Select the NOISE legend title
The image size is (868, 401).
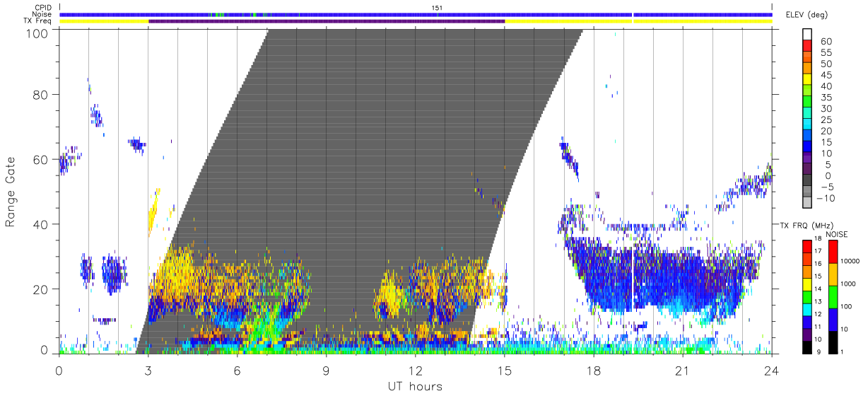pyautogui.click(x=837, y=234)
